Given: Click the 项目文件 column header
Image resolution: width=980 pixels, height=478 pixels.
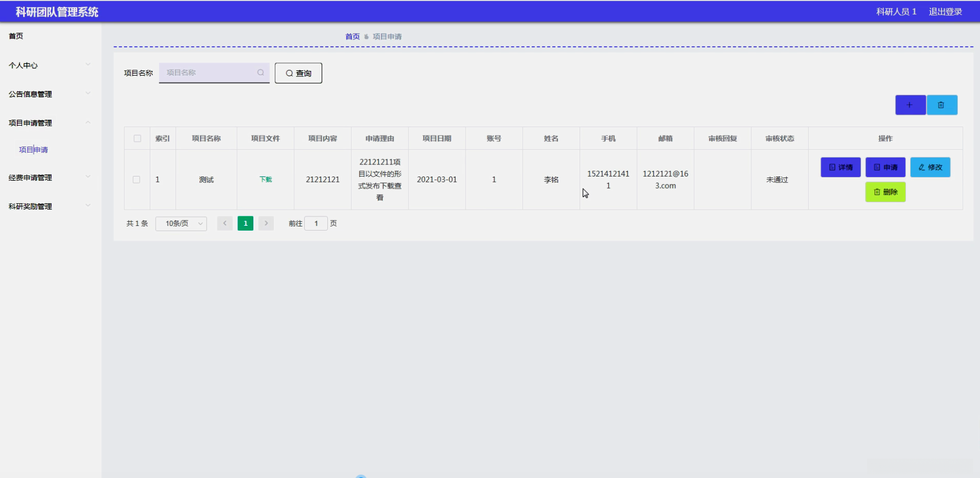Looking at the screenshot, I should (265, 139).
